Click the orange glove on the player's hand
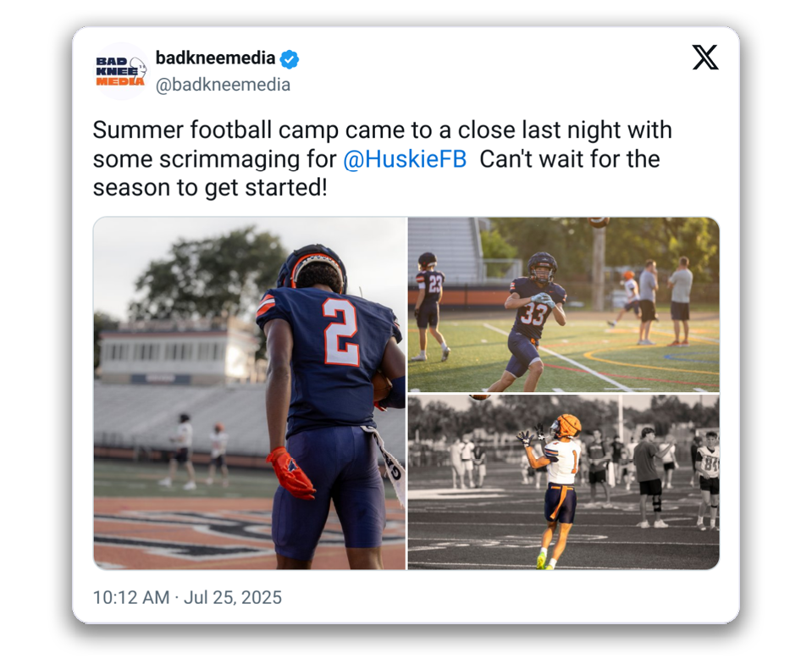 tap(290, 473)
